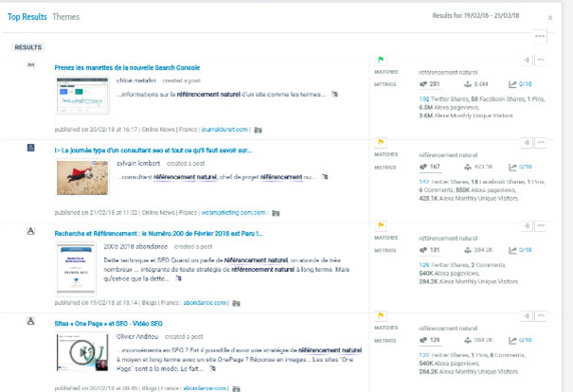Screen dimensions: 573x392
Task: Click the engagement icon showing 251
Action: click(x=423, y=84)
